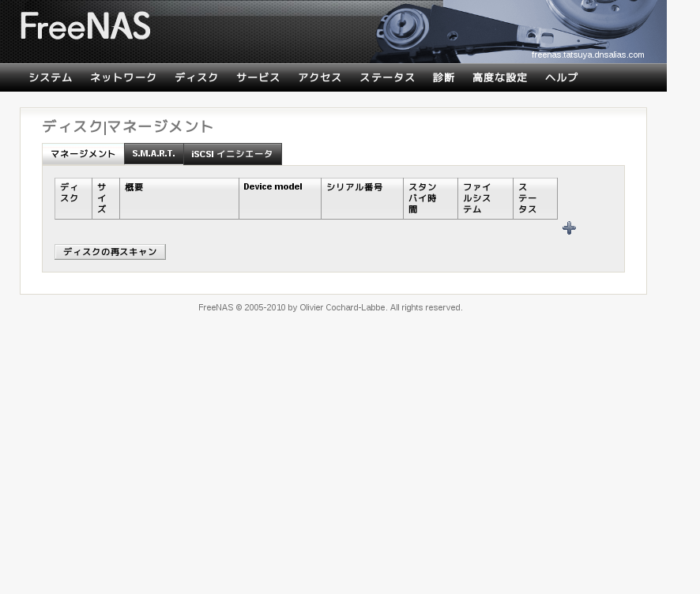Open the アクセス menu
This screenshot has width=700, height=594.
tap(320, 77)
